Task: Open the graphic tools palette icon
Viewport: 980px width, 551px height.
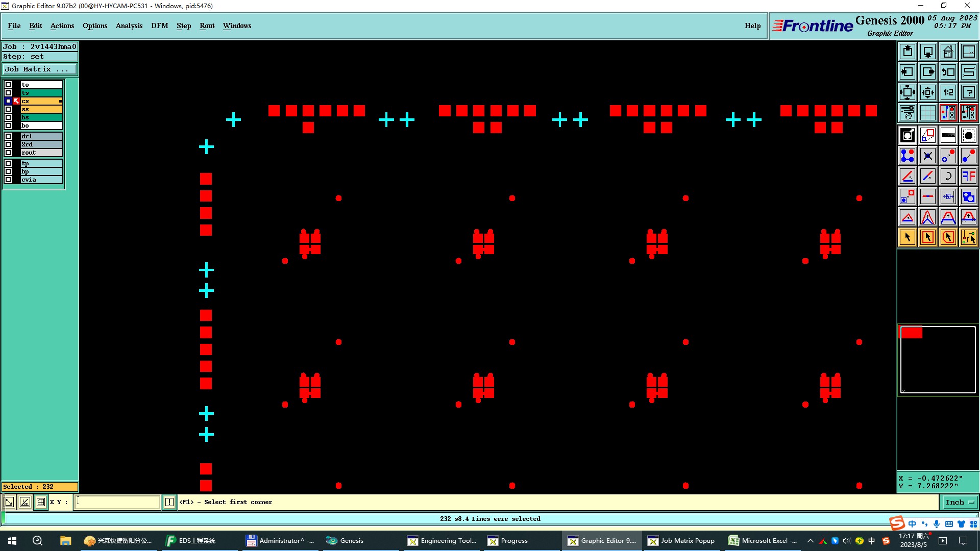Action: click(908, 113)
